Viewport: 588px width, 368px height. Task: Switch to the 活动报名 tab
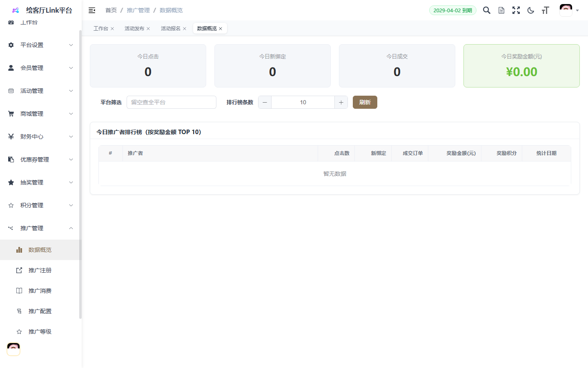coord(171,29)
